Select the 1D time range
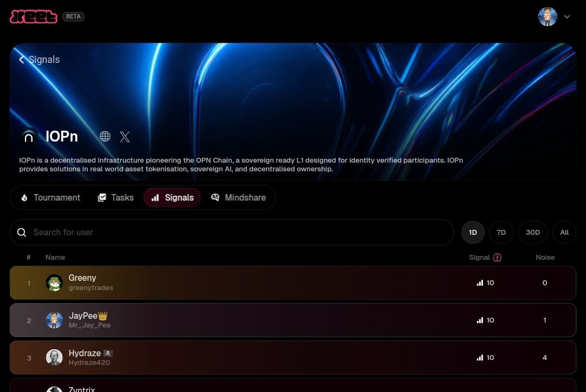The height and width of the screenshot is (392, 586). (x=473, y=232)
